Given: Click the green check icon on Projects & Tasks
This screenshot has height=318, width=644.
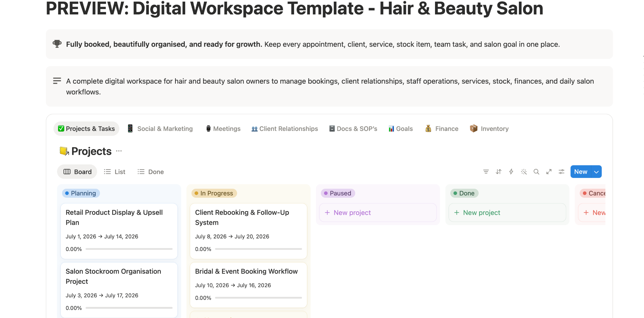Looking at the screenshot, I should point(61,129).
